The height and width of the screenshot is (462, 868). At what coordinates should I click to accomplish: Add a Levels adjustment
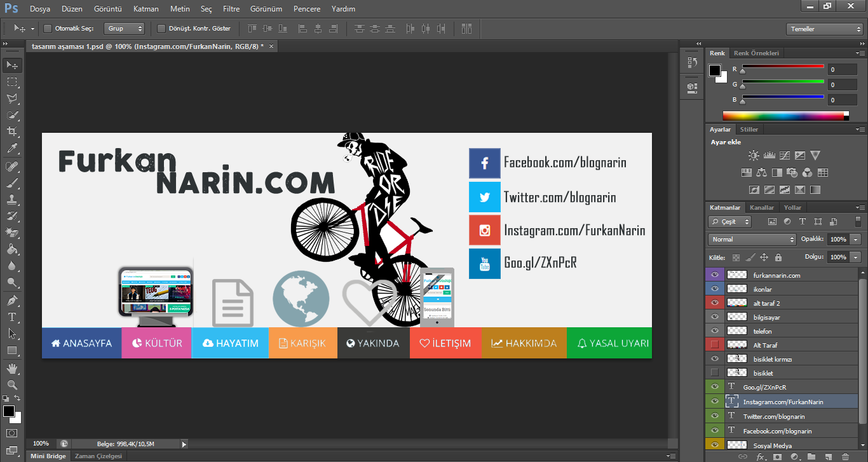(770, 155)
